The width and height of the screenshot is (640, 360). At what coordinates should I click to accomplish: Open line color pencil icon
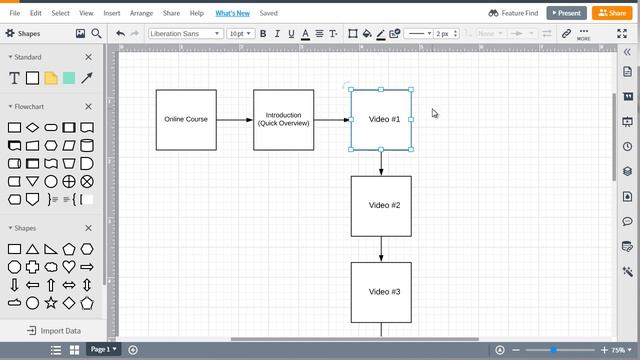click(x=380, y=34)
